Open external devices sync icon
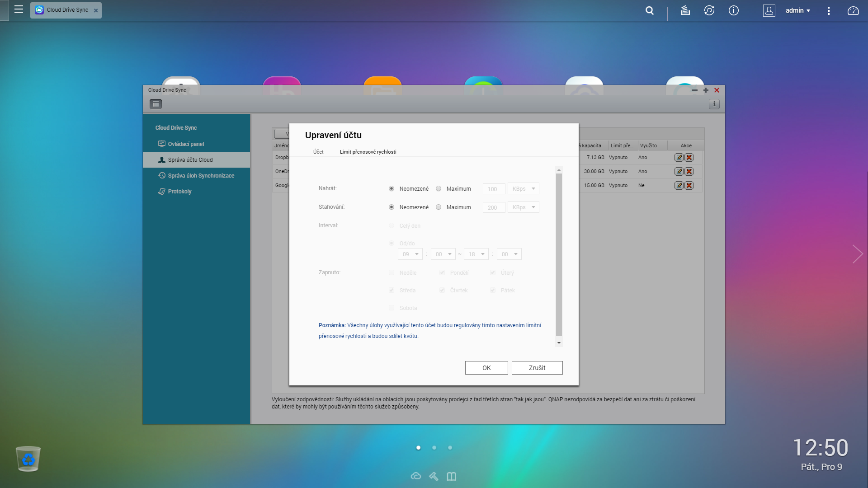The height and width of the screenshot is (488, 868). click(x=709, y=10)
